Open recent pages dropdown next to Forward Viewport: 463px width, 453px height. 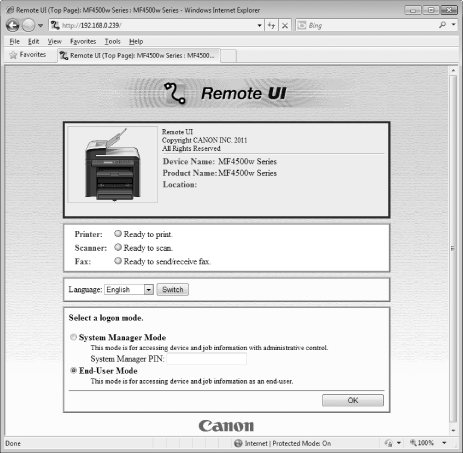tap(40, 25)
